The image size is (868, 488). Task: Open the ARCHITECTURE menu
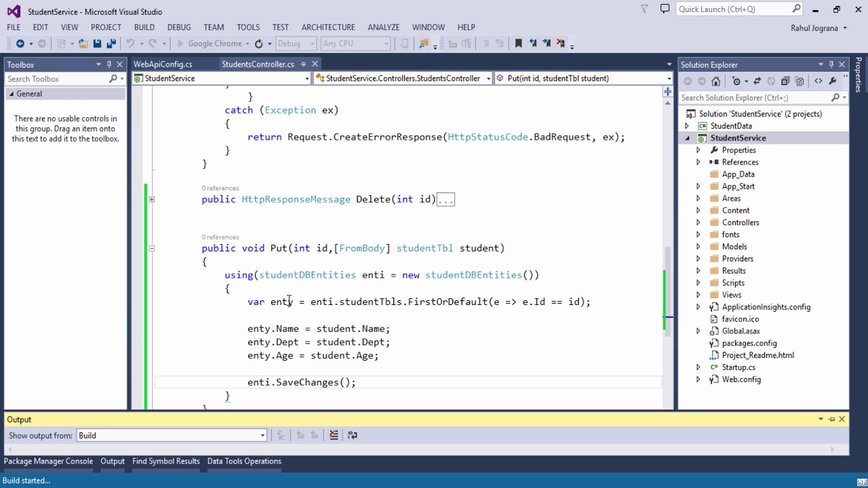(328, 27)
